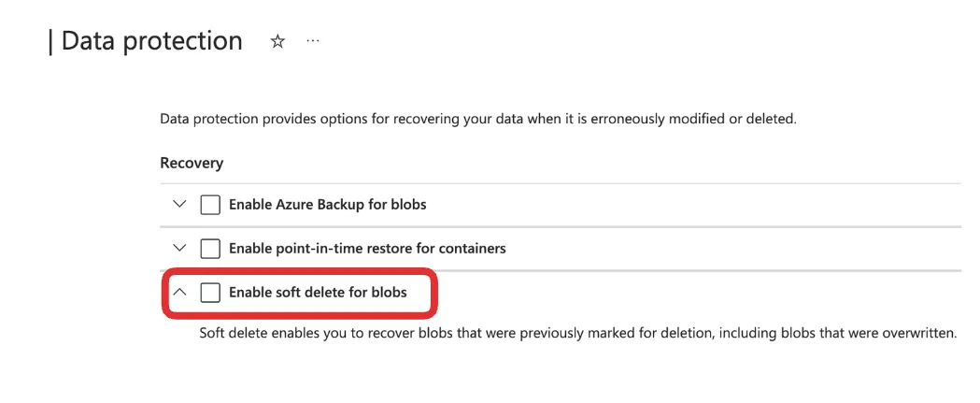The height and width of the screenshot is (403, 980).
Task: Click the "Enable Azure Backup for blobs" label
Action: pyautogui.click(x=327, y=205)
